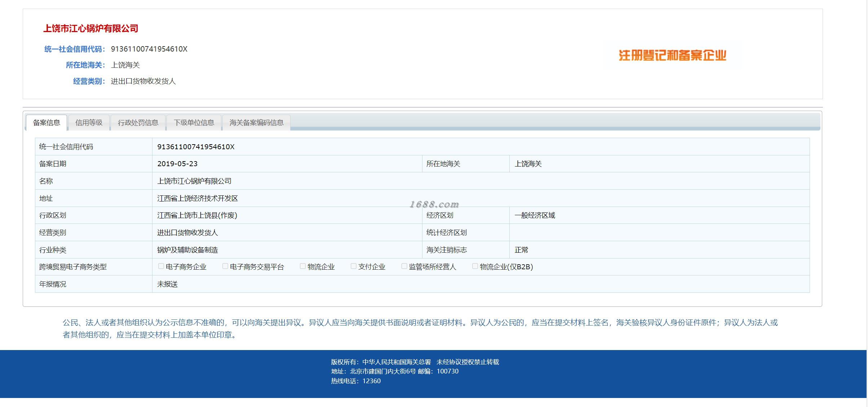The height and width of the screenshot is (407, 868).
Task: Check the 物流企业(仅B2B) checkbox
Action: click(x=475, y=266)
